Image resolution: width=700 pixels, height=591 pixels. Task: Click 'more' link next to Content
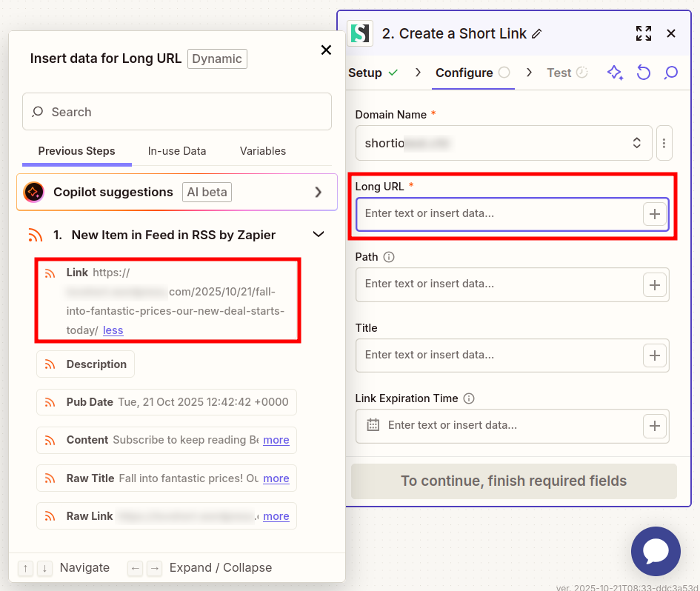276,440
